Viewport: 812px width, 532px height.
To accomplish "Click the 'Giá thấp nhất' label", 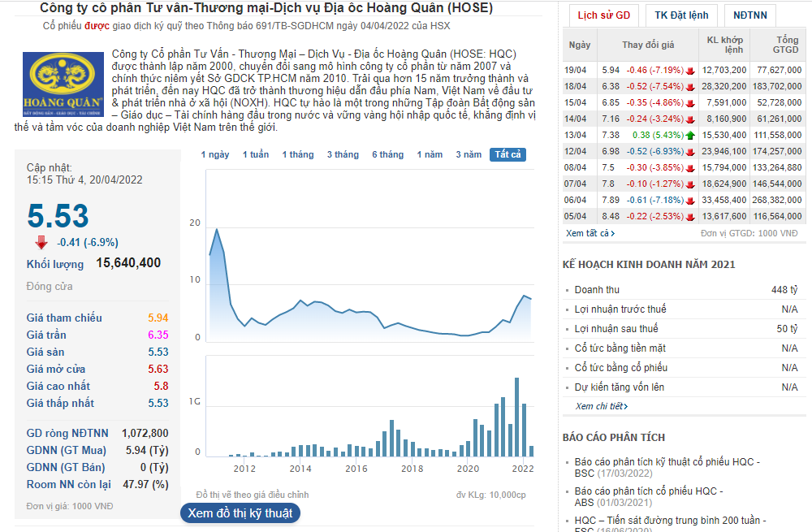I will [60, 404].
